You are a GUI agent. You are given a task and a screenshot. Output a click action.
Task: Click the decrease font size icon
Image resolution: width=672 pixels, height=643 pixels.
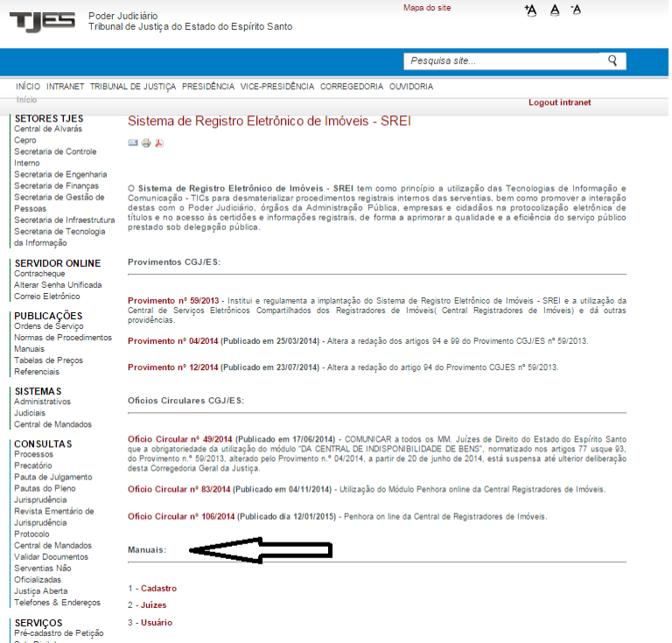point(576,10)
